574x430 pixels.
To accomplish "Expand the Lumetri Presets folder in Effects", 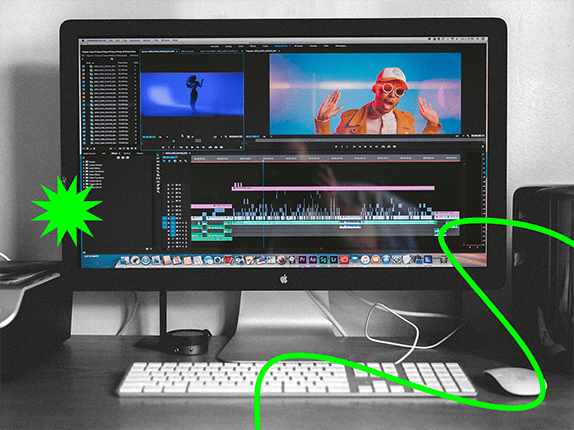I will pos(83,165).
